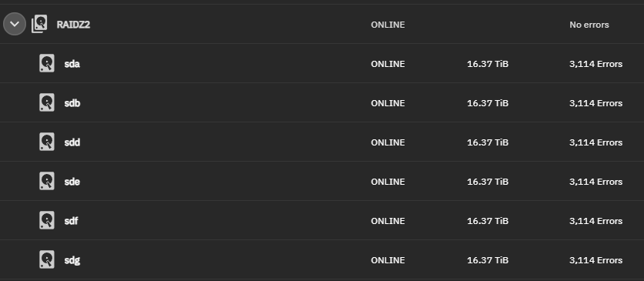Select the sdd disk row label
Image resolution: width=644 pixels, height=281 pixels.
point(72,142)
